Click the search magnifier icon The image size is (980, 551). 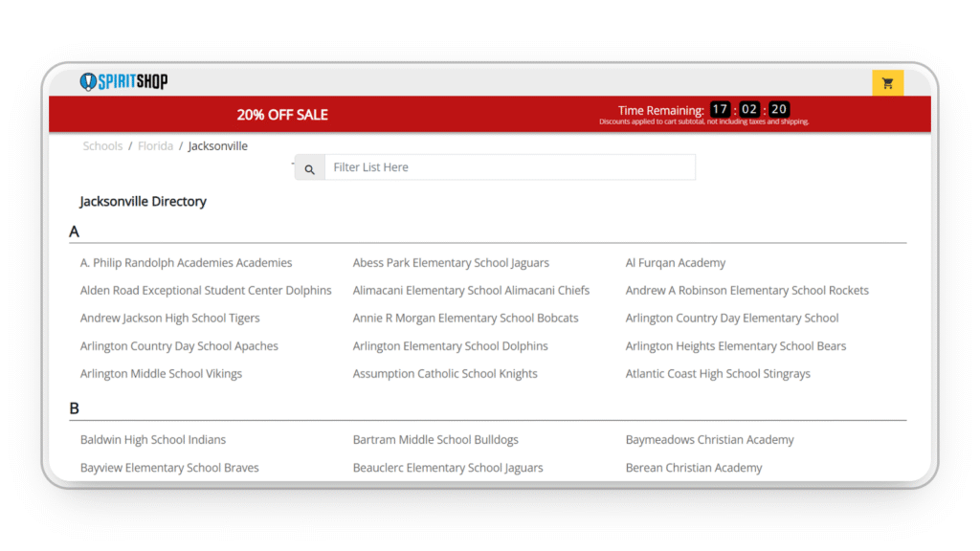click(309, 168)
